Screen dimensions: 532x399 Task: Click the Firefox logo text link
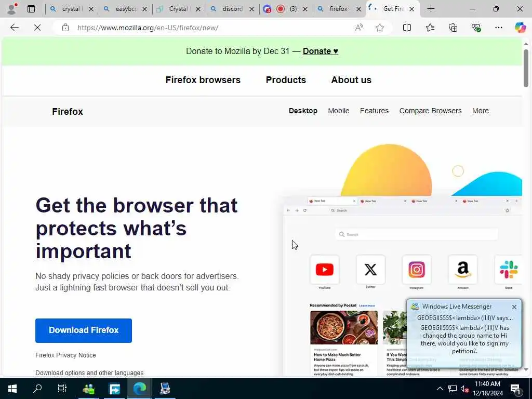coord(68,112)
